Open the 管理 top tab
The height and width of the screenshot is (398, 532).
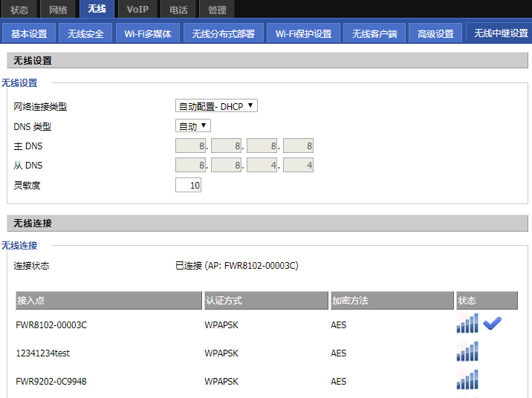[x=217, y=9]
